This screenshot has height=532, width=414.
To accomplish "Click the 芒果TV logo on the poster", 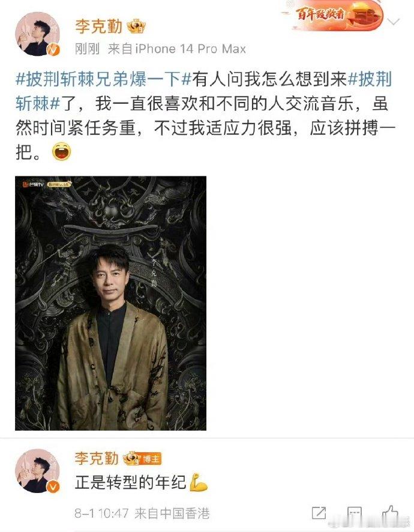I will [33, 185].
